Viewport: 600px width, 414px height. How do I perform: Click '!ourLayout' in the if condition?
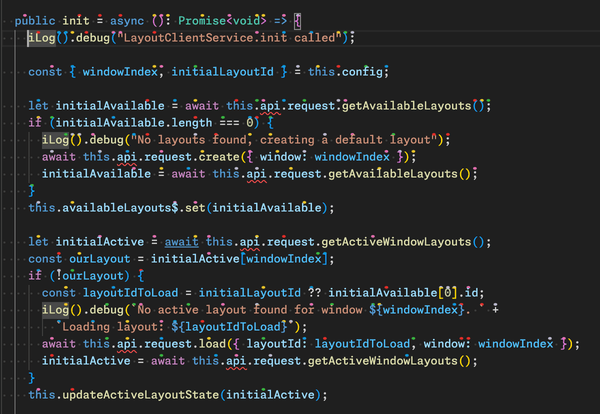coord(90,276)
